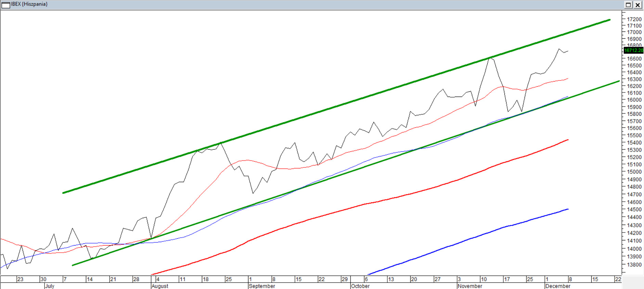Click the 14000 level on price axis

634,249
